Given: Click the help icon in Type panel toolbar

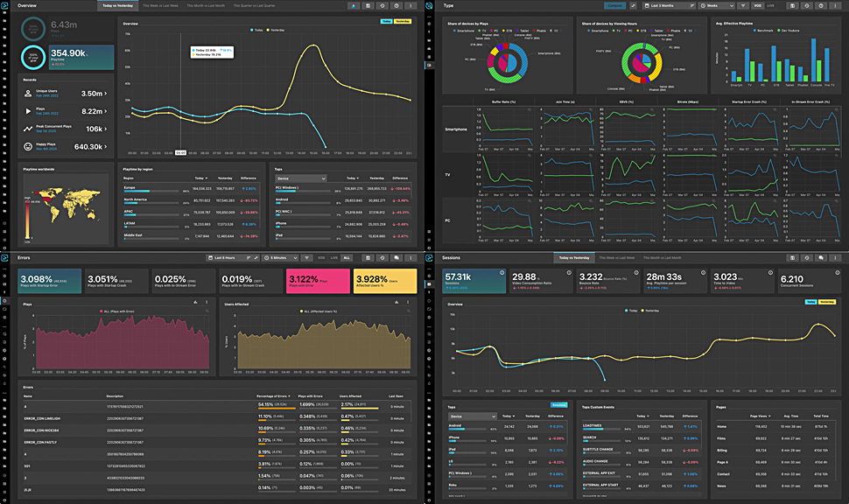Looking at the screenshot, I should click(x=821, y=5).
